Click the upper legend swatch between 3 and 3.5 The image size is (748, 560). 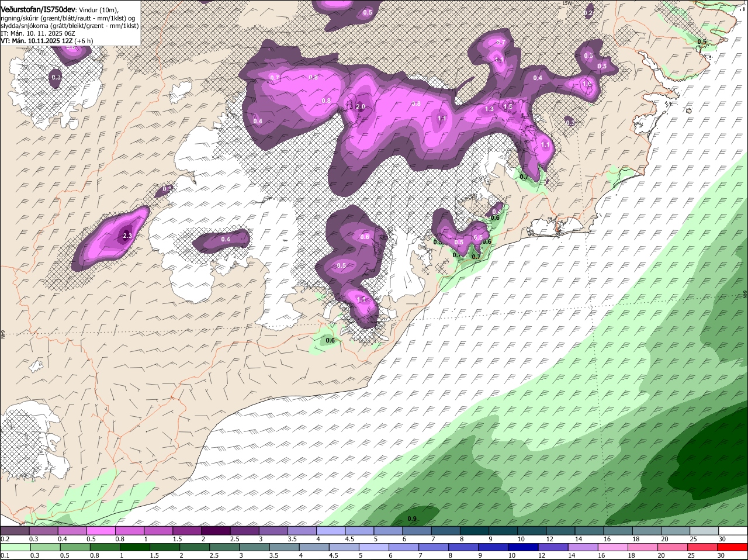pyautogui.click(x=273, y=531)
